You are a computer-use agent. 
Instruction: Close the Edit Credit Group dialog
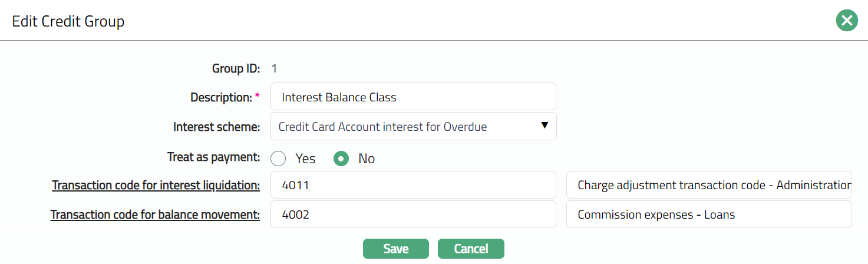point(847,21)
